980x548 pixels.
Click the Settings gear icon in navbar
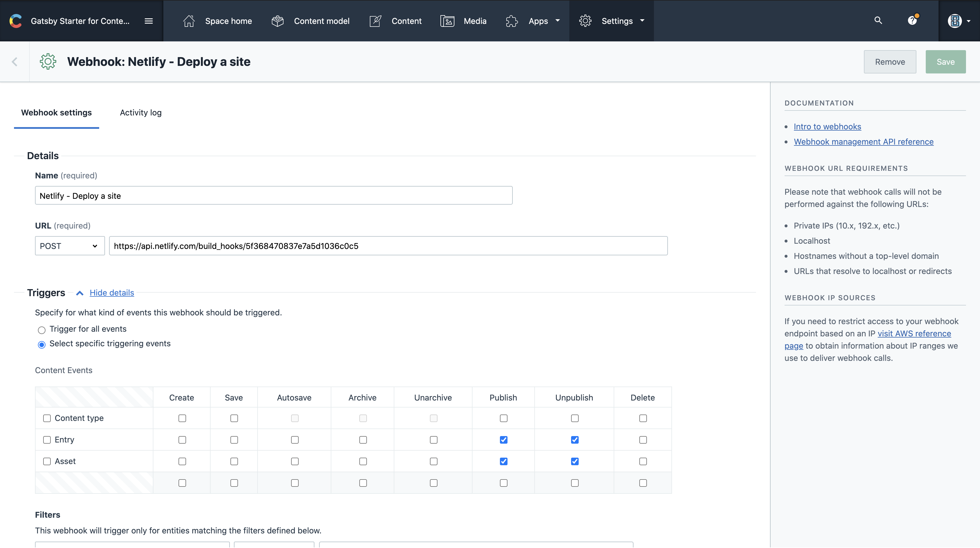click(x=585, y=21)
